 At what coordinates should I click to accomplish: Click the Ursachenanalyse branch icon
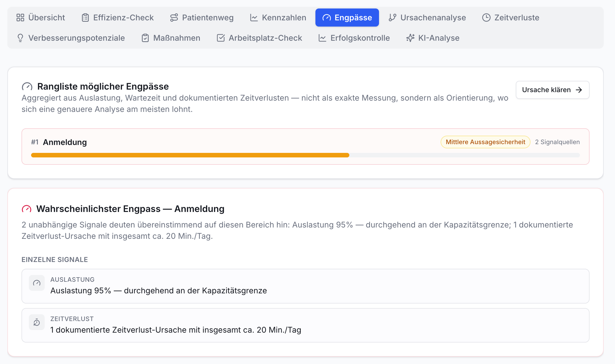point(392,18)
